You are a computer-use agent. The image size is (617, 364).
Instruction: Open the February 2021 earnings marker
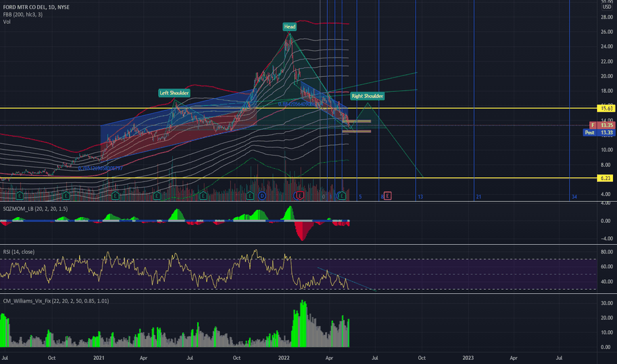point(115,196)
